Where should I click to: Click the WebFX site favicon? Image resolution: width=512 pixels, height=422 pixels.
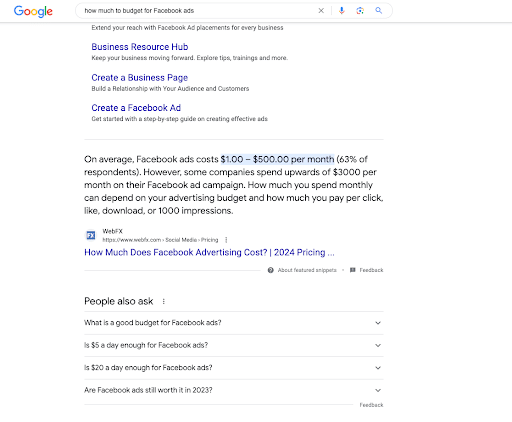pos(91,235)
